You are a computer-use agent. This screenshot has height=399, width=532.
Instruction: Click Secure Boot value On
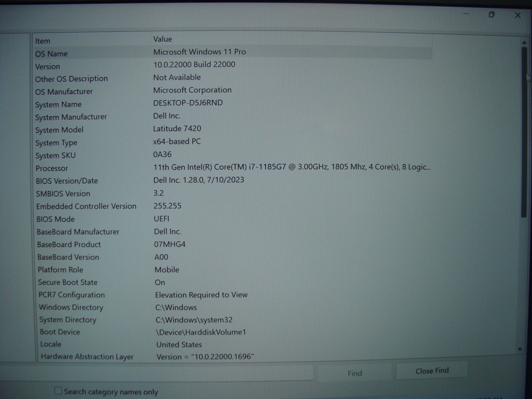click(160, 282)
